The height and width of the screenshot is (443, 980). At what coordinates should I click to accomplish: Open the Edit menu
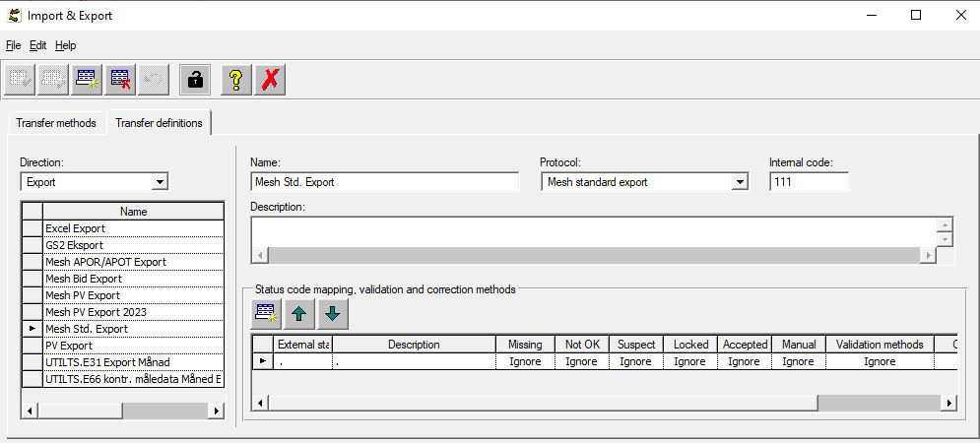point(38,45)
